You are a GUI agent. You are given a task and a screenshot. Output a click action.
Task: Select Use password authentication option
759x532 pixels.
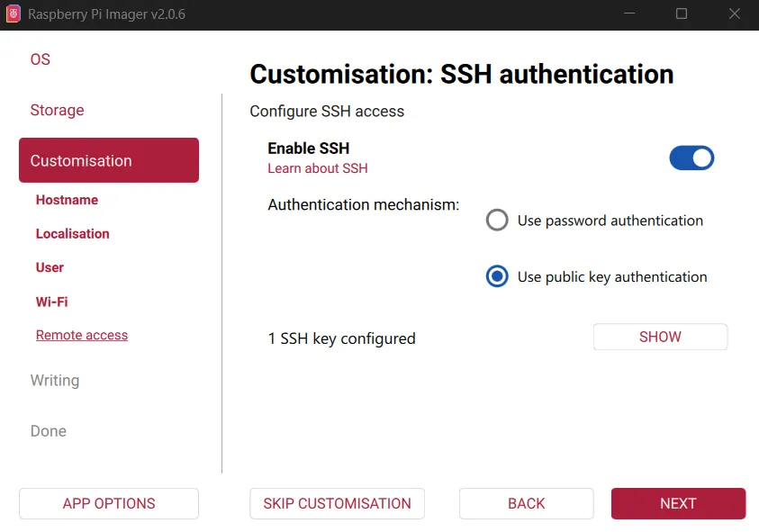point(497,221)
